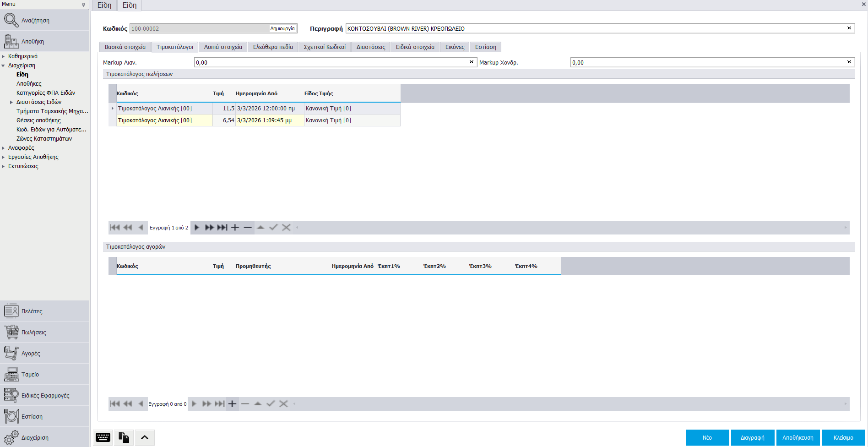Add new row in sales price list navigator
The width and height of the screenshot is (868, 447).
[x=235, y=228]
